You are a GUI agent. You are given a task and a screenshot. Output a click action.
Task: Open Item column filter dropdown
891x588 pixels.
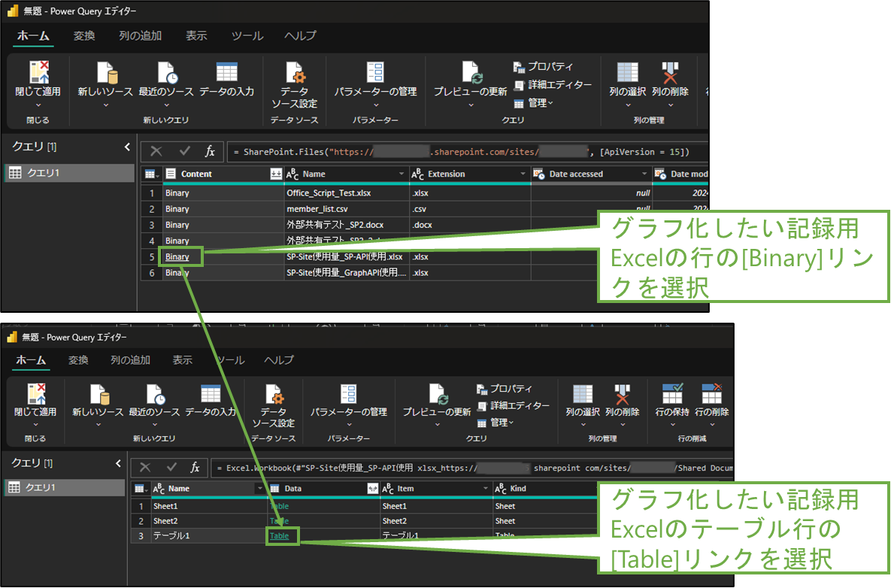tap(485, 488)
